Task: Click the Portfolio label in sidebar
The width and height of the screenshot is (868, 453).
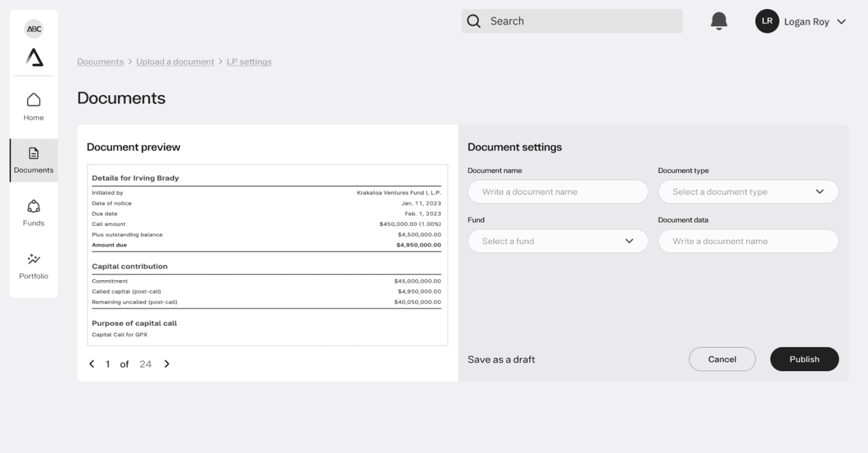Action: coord(34,276)
